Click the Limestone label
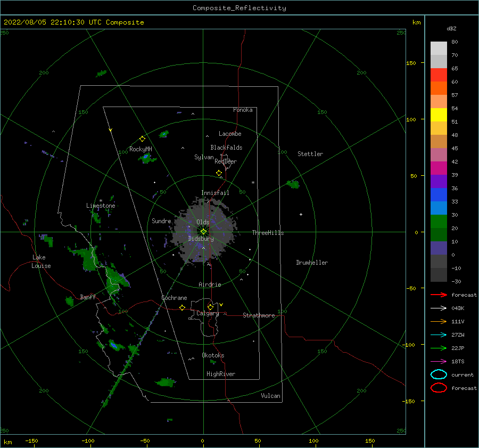This screenshot has width=479, height=448. 101,206
